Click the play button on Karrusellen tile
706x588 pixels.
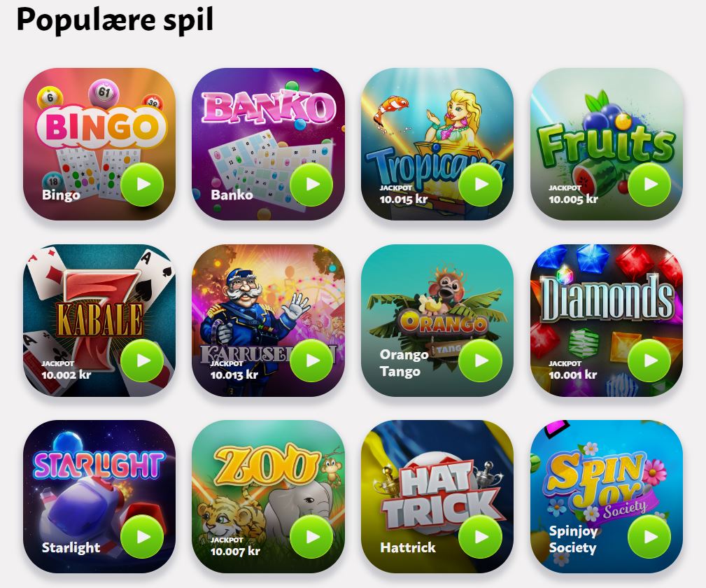click(x=311, y=360)
